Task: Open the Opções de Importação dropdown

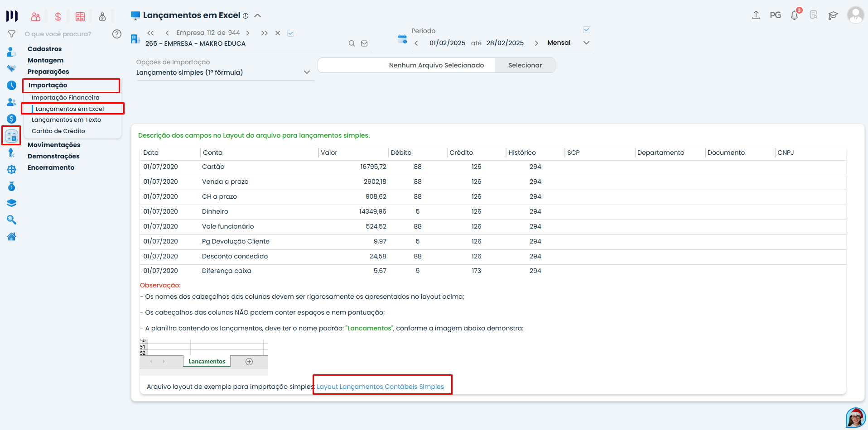Action: pos(307,72)
